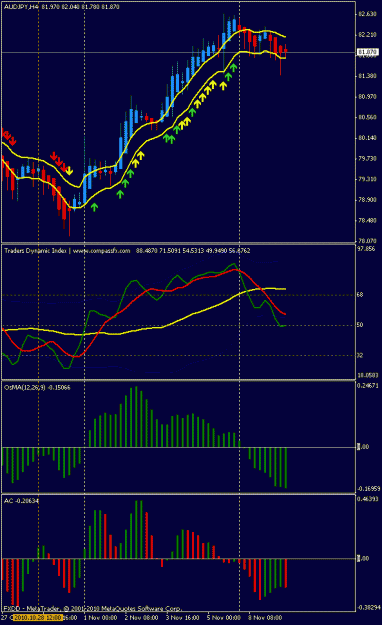Click the AC -0.20634 indicator label
Viewport: 382px width, 625px height.
tap(21, 501)
